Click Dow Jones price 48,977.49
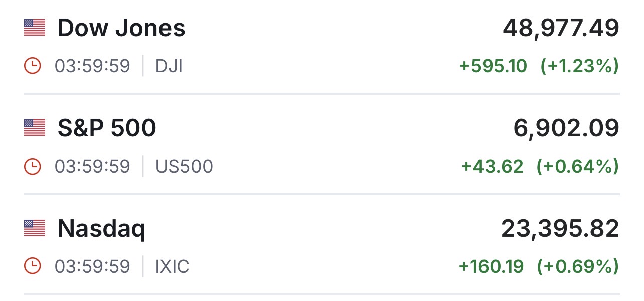The image size is (644, 301). pos(561,28)
